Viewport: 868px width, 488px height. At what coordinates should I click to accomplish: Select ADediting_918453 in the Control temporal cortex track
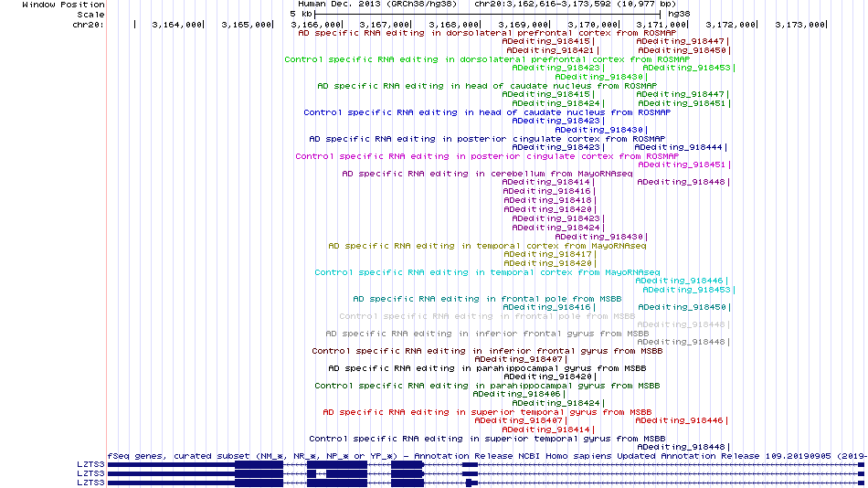click(x=689, y=290)
